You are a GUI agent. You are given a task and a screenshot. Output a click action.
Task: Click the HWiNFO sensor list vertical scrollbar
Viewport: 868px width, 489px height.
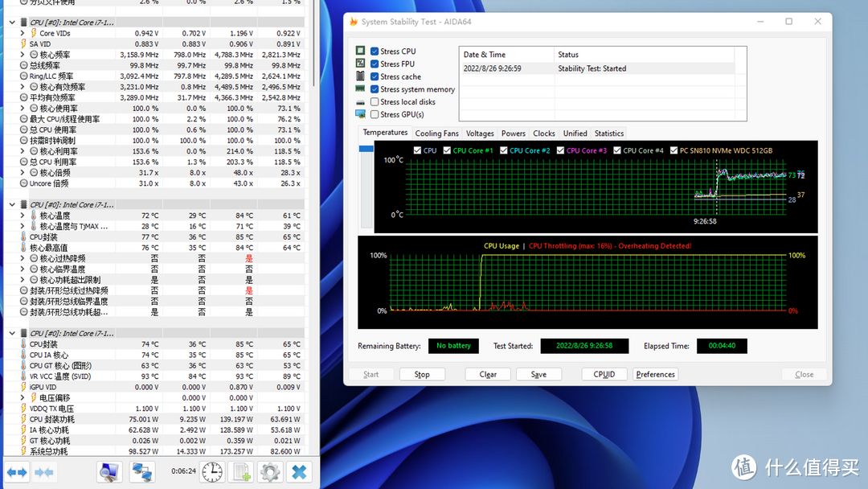316,44
